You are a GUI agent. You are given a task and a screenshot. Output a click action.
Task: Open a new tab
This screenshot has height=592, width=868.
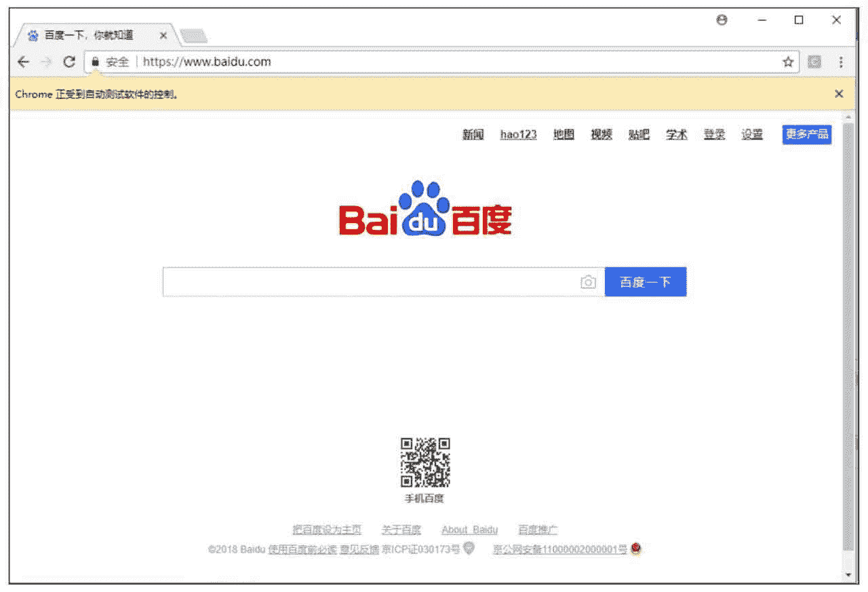[x=194, y=36]
